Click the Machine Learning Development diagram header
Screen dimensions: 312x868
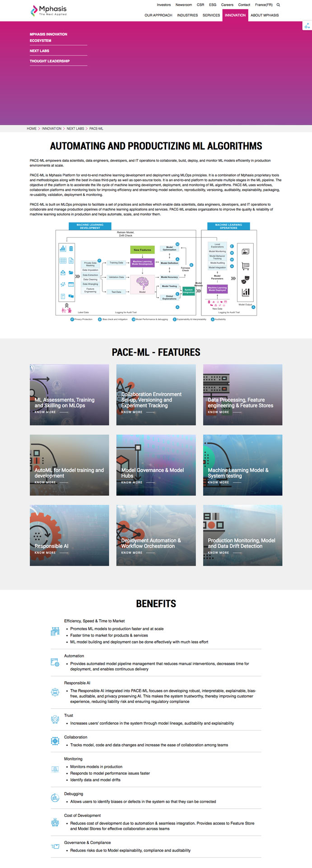(x=90, y=226)
